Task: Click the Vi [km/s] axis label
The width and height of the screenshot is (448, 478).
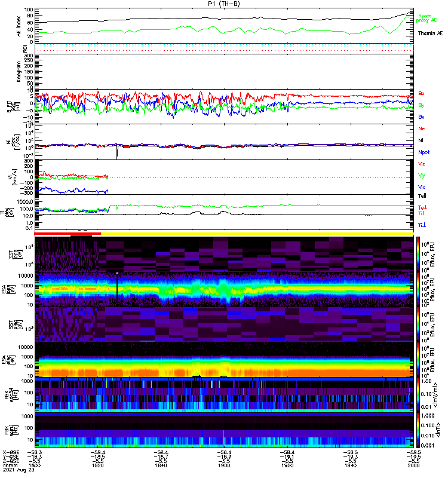Action: (x=14, y=177)
